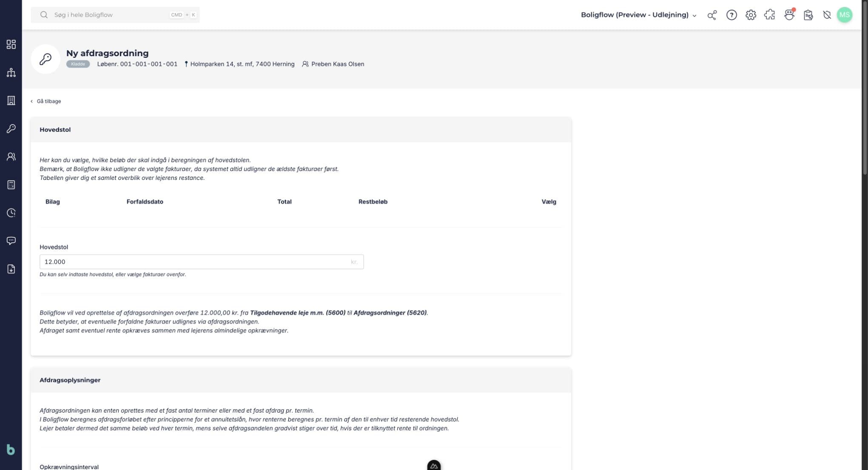868x470 pixels.
Task: Expand the Boligflow (Preview - Udlejning) dropdown
Action: coord(639,15)
